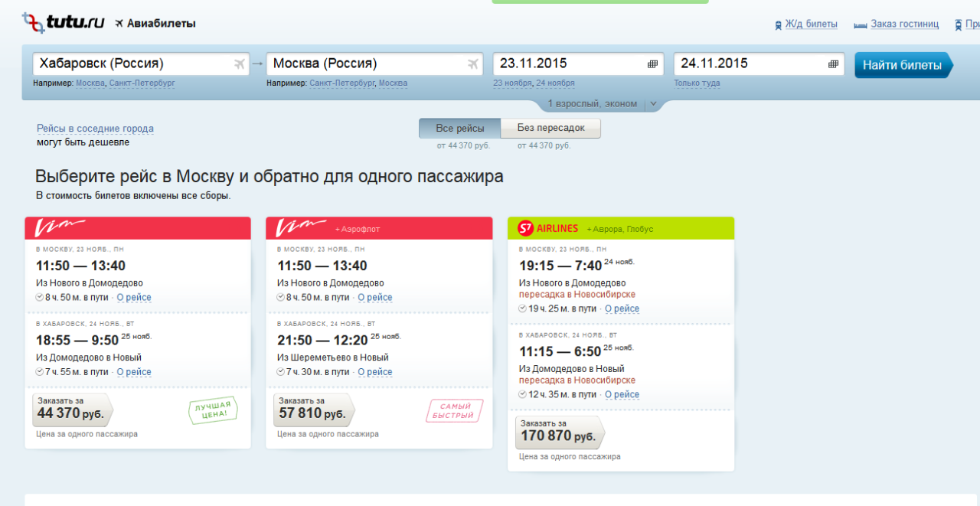Switch to Без пересадок flights
The width and height of the screenshot is (980, 506).
550,128
